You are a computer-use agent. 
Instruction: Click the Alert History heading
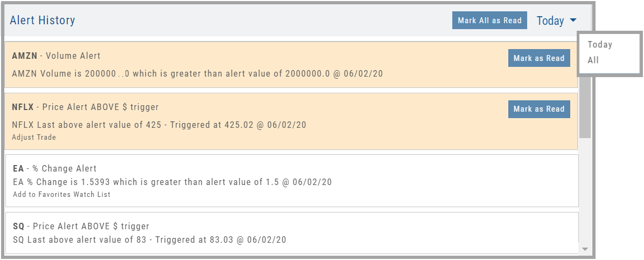[x=43, y=20]
